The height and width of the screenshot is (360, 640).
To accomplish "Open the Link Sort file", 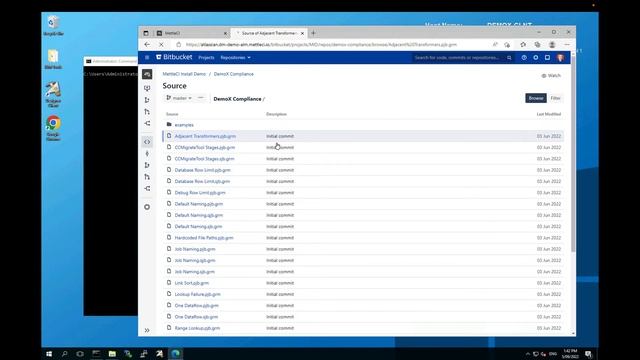I will (x=192, y=283).
